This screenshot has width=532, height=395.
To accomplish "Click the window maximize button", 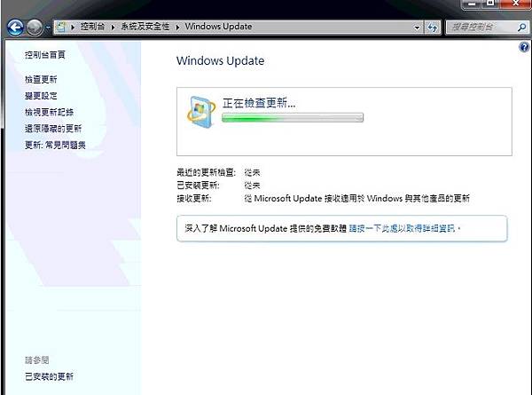I will [x=490, y=3].
